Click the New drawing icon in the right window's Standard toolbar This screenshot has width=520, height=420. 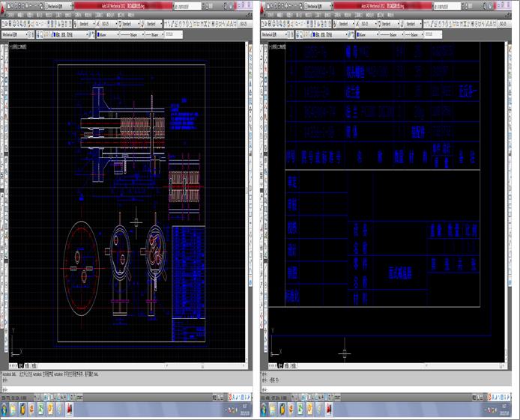263,24
